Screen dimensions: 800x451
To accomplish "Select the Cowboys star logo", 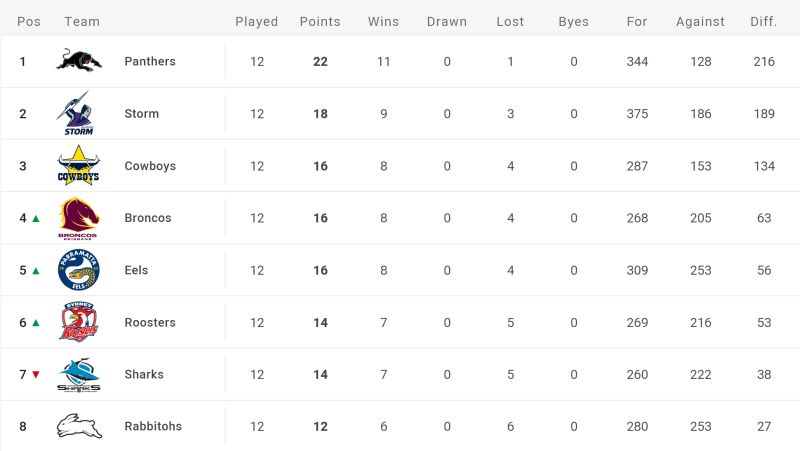I will [79, 165].
